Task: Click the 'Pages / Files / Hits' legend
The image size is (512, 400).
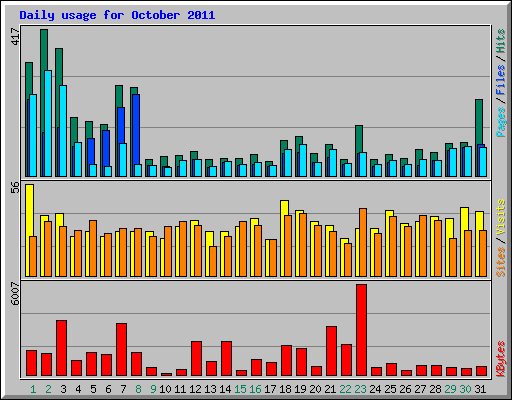Action: 500,83
